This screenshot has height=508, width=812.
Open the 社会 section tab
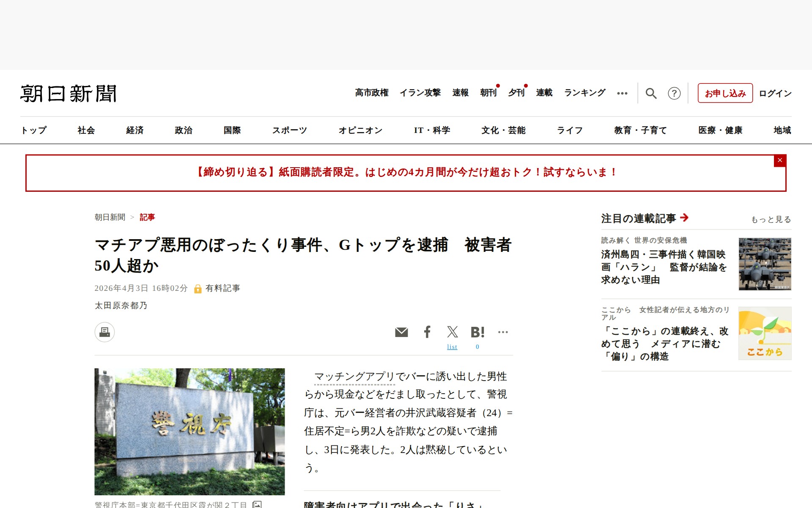click(86, 130)
